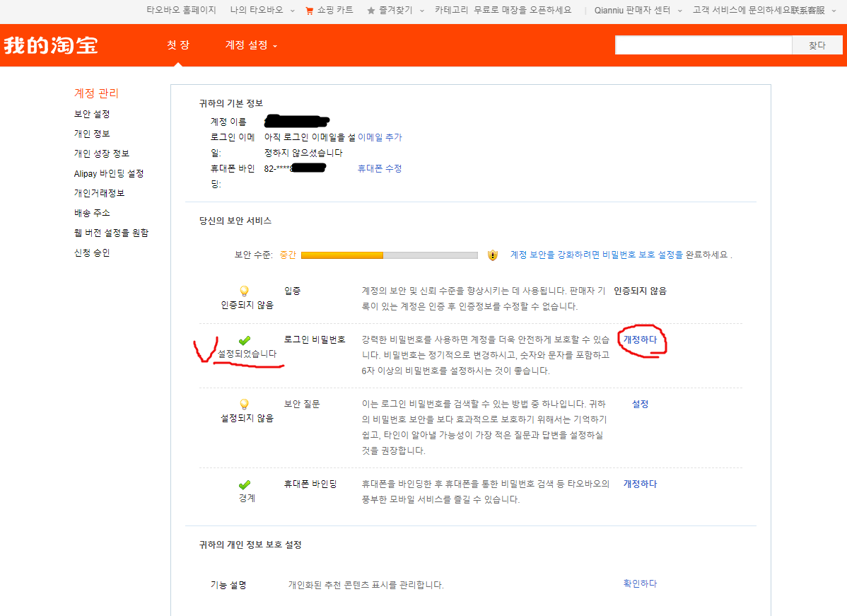Open the 쇼핑 카트 cart icon

(309, 11)
